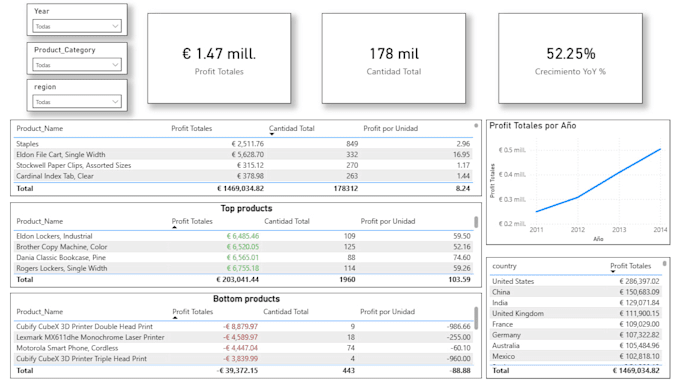Click the 2012 point on the line chart
680x385 pixels.
(x=578, y=197)
